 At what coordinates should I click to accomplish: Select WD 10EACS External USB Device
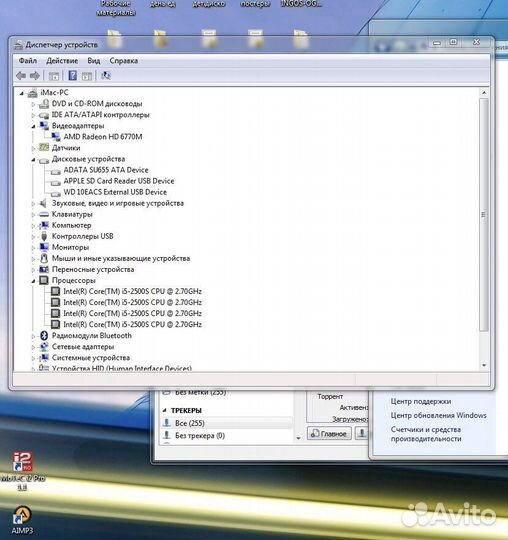(x=115, y=192)
